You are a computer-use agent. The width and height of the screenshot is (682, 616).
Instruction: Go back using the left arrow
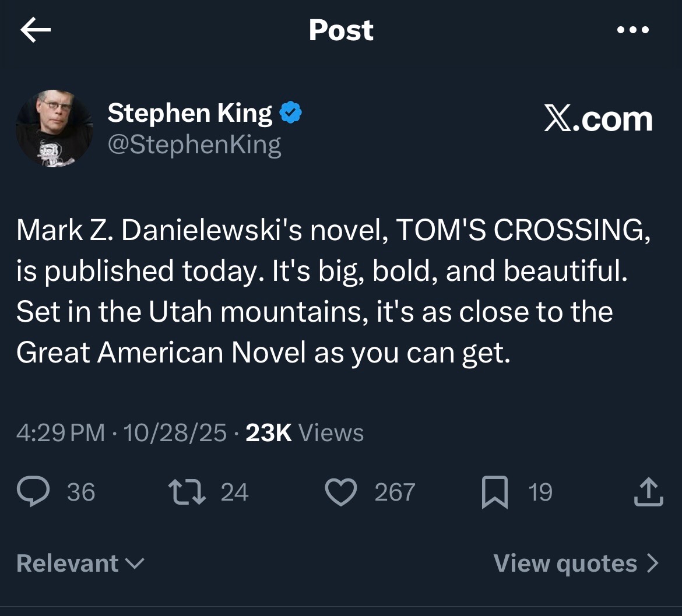35,30
